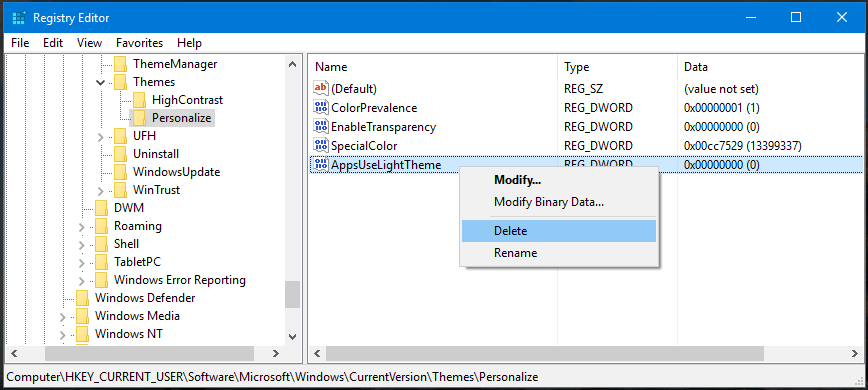
Task: Click the tree pane vertical scrollbar thumb
Action: 292,294
